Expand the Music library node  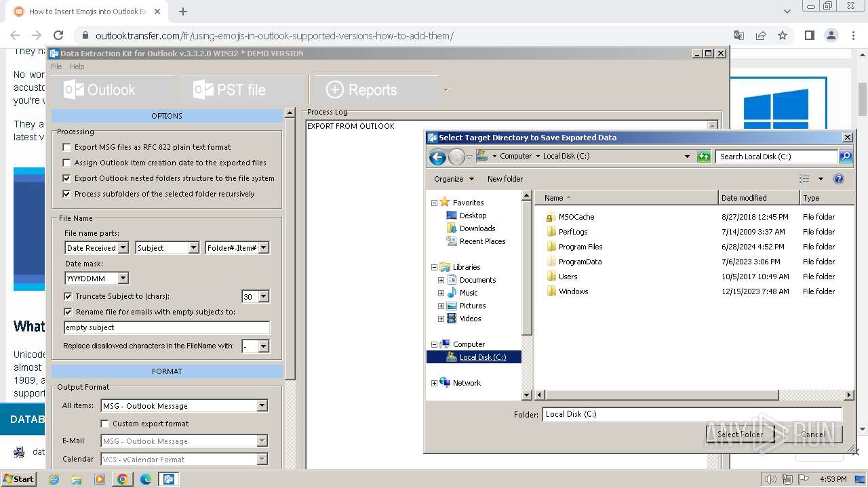pyautogui.click(x=441, y=293)
